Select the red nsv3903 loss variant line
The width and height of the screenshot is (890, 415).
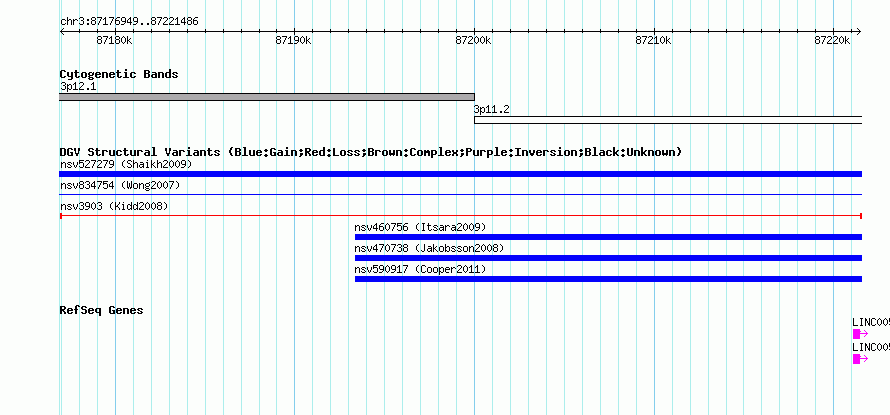[x=460, y=216]
